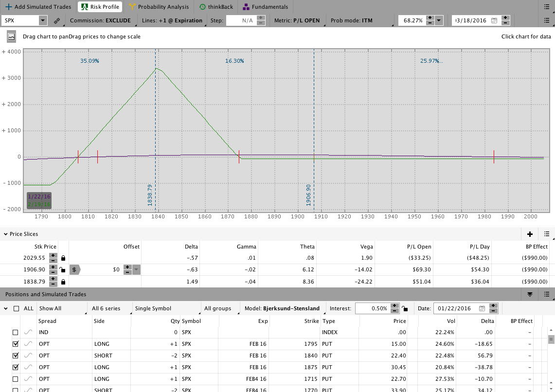The image size is (555, 392).
Task: Increase the 0.50% interest rate
Action: tap(394, 306)
